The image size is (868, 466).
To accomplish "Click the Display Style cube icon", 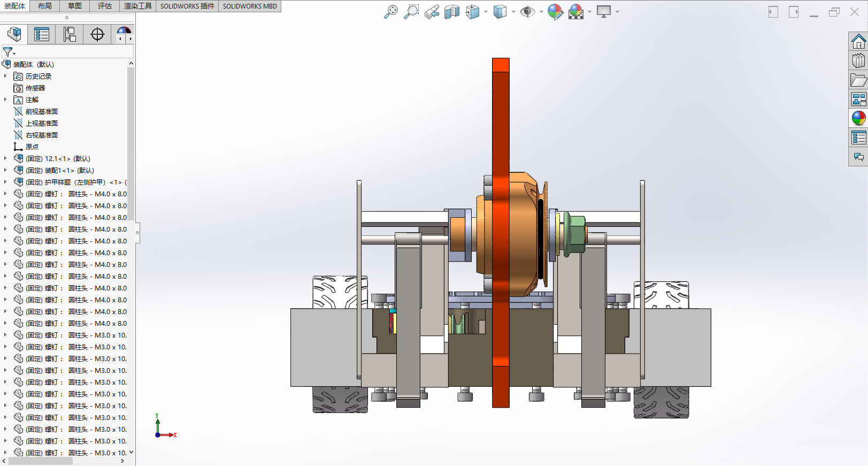I will (x=500, y=12).
